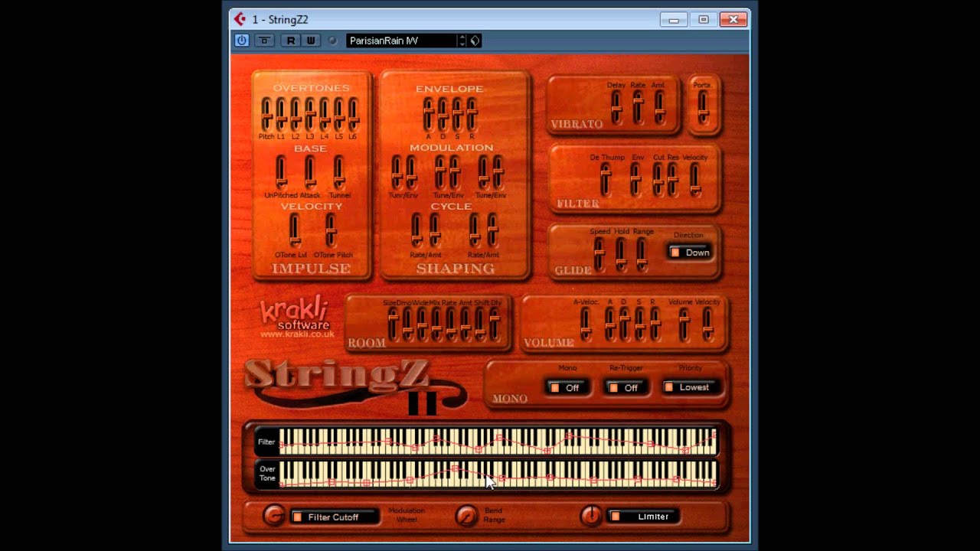This screenshot has width=980, height=551.
Task: Click the OTone Pitch velocity slider
Action: 331,230
